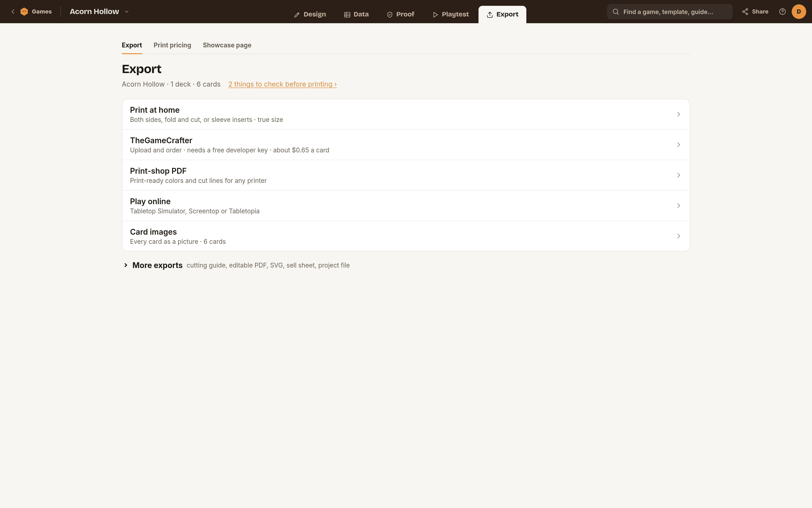Open the Acorn Hollow project dropdown
This screenshot has width=812, height=508.
99,12
